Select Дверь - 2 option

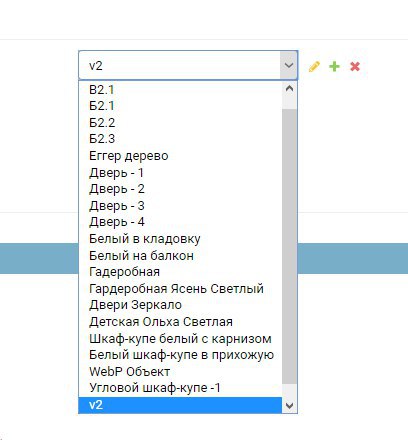point(180,189)
